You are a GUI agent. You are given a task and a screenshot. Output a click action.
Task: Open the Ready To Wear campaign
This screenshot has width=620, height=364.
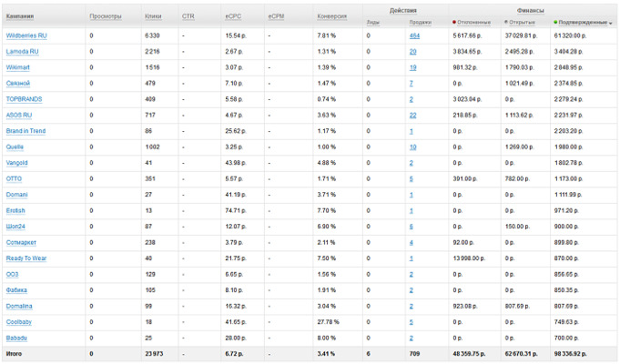[26, 258]
